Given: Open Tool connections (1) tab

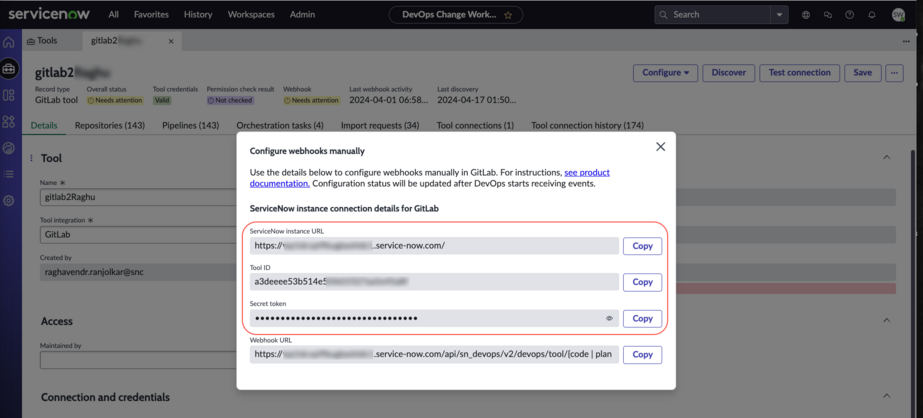Looking at the screenshot, I should coord(475,125).
